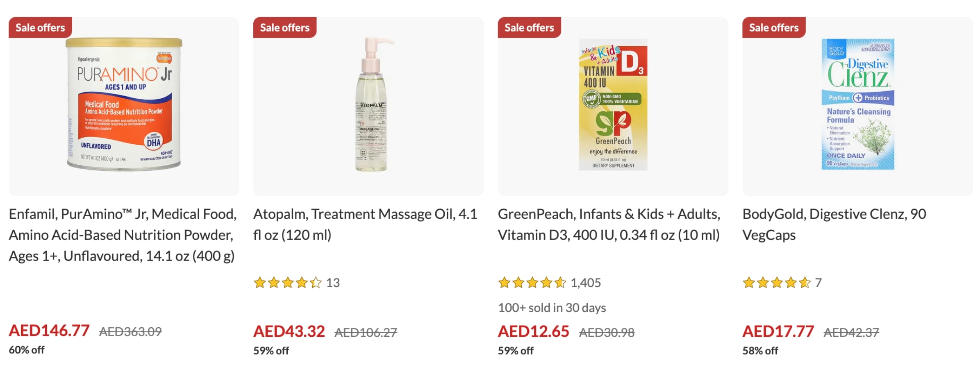980x374 pixels.
Task: Click the Sale offers badge on Atopalm
Action: coord(284,27)
